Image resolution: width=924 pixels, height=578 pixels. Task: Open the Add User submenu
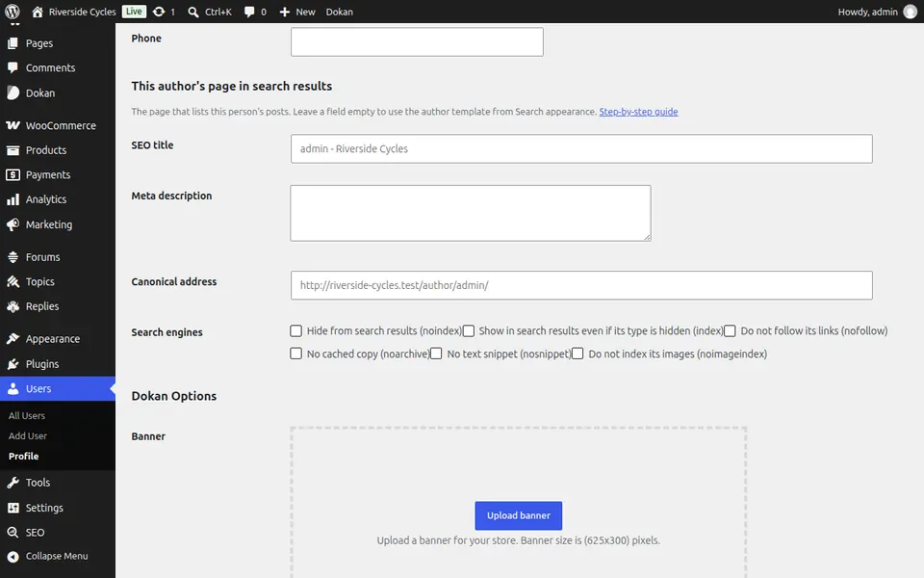coord(28,435)
